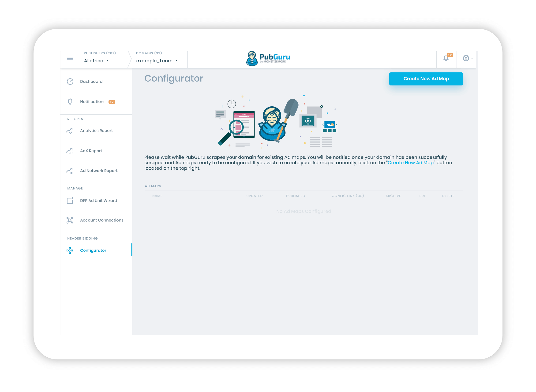Image resolution: width=536 pixels, height=392 pixels.
Task: Open the hamburger menu icon
Action: [70, 58]
